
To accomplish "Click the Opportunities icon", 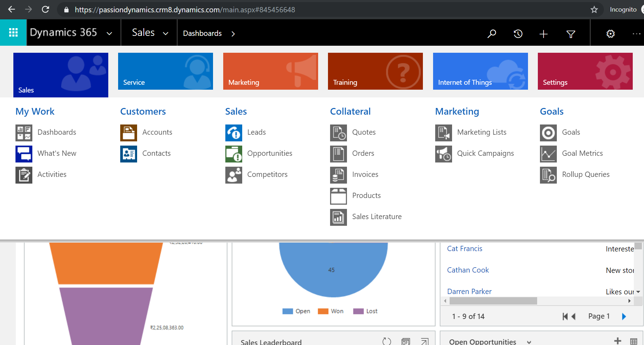I will (x=234, y=154).
